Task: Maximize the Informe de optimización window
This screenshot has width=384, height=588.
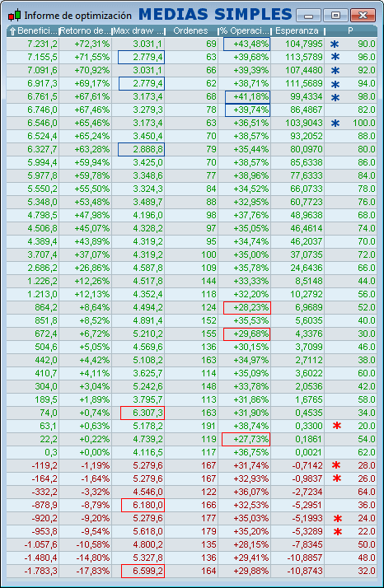Action: (x=335, y=16)
